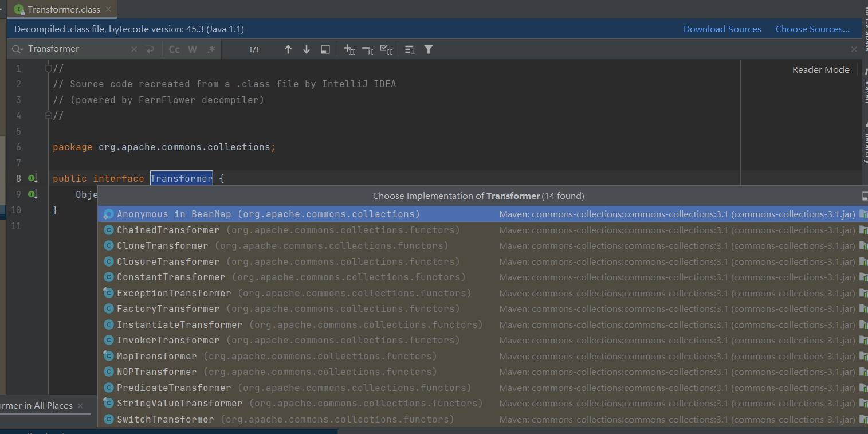Collapse the comment block fold on line 1
Image resolution: width=868 pixels, height=434 pixels.
pos(48,69)
